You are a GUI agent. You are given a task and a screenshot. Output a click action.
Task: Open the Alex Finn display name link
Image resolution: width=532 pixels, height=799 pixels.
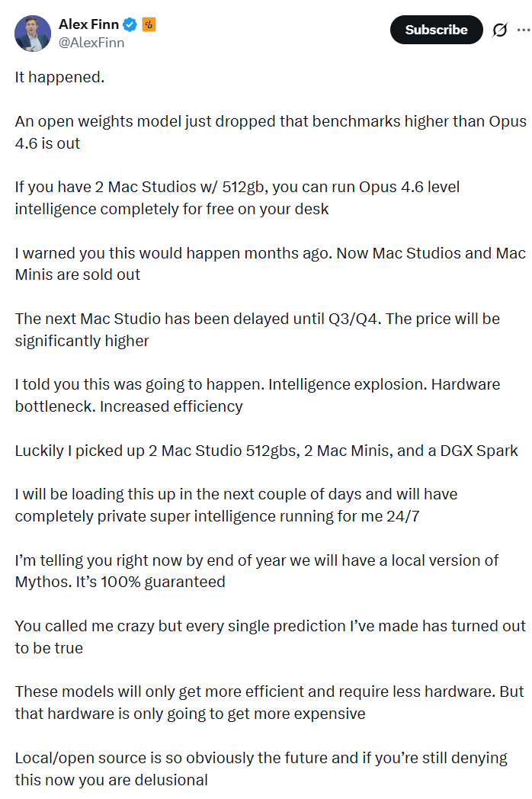[x=88, y=25]
